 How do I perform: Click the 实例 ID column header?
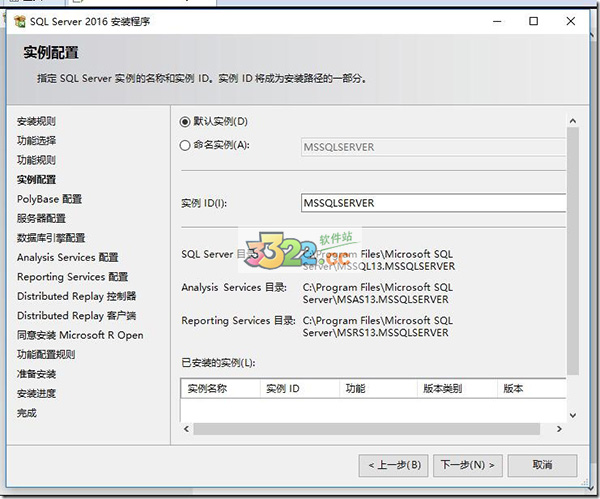(x=300, y=389)
